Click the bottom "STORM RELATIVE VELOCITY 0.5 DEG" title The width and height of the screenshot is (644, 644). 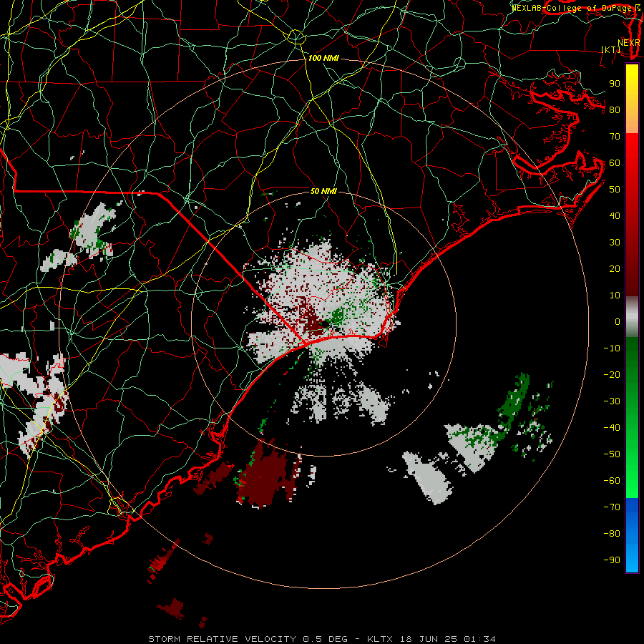[x=248, y=639]
